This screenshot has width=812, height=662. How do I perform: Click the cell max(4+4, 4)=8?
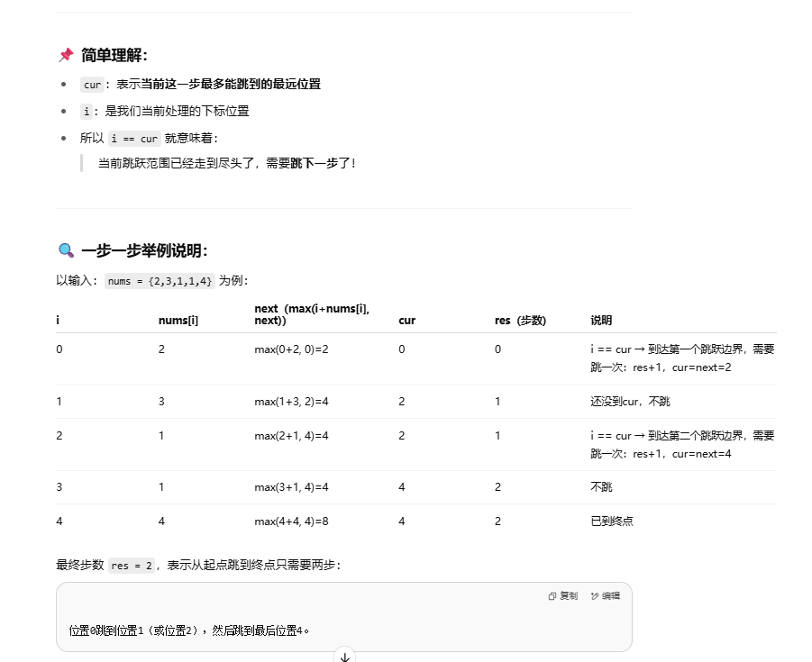[292, 521]
